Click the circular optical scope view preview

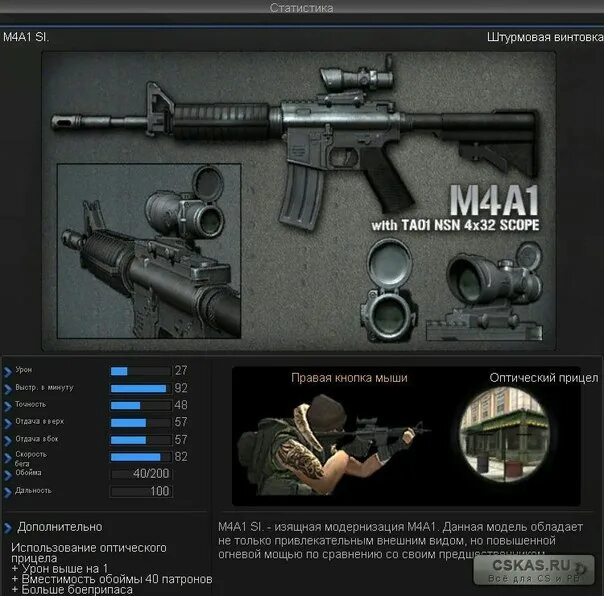click(505, 435)
